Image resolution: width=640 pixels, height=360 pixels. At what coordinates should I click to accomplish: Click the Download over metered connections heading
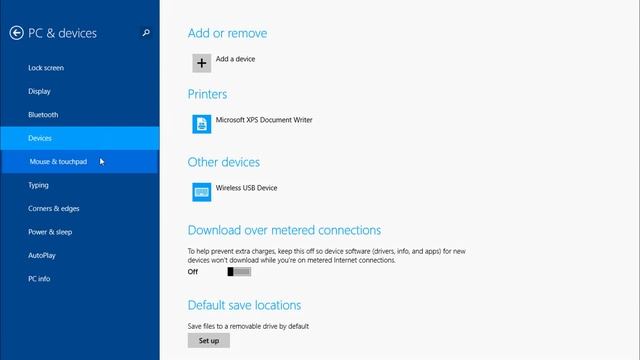click(x=284, y=230)
